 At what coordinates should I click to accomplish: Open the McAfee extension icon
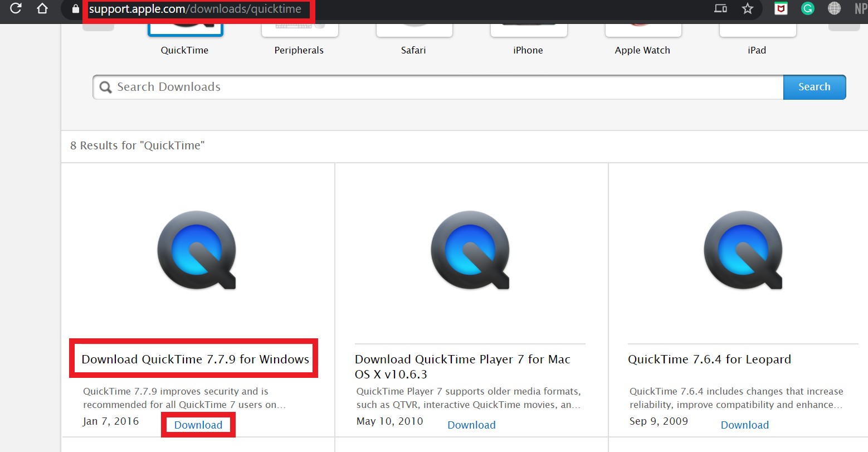click(781, 8)
